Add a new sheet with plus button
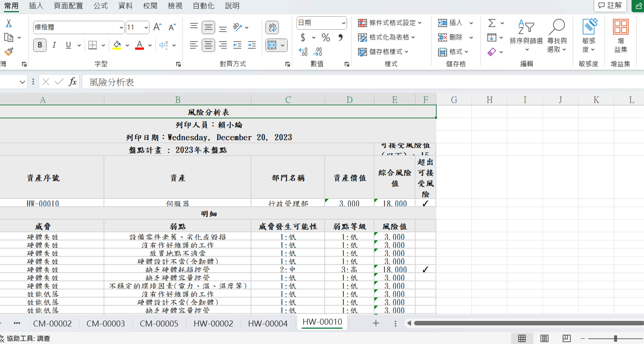Screen dimensions: 644x344 coord(376,323)
